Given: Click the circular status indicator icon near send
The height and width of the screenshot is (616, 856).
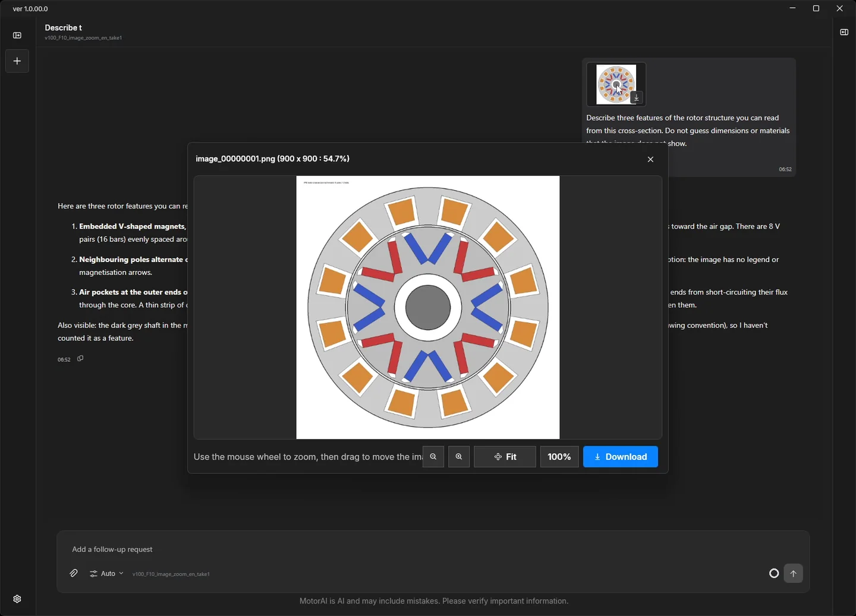Looking at the screenshot, I should (x=774, y=573).
